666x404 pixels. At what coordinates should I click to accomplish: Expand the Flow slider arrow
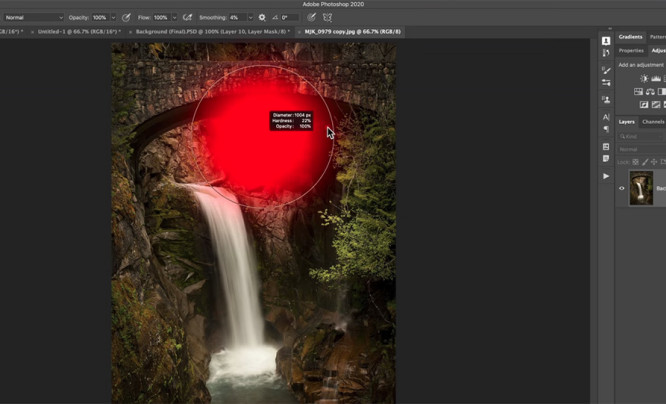coord(175,17)
